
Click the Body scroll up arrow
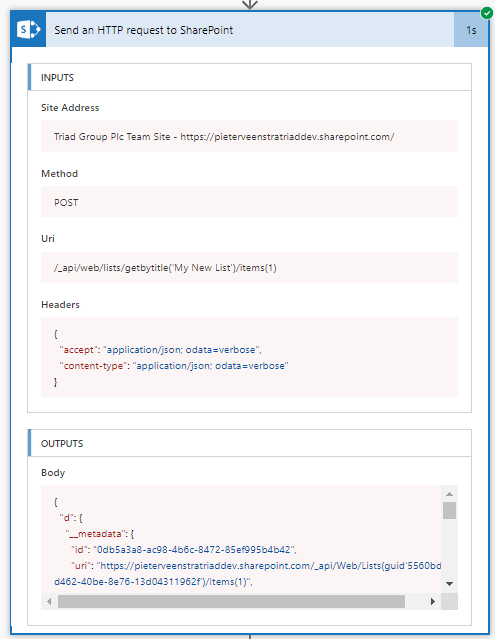pos(449,494)
